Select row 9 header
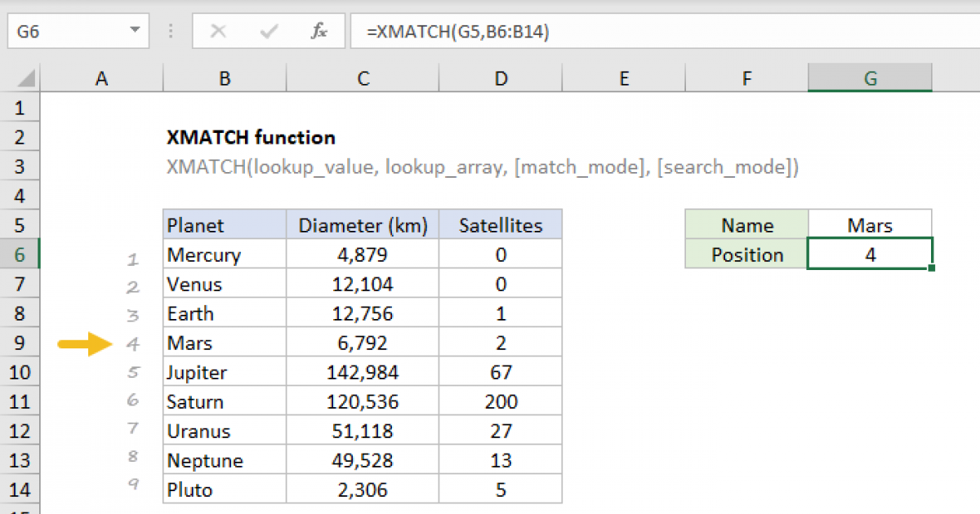980x514 pixels. pos(20,342)
